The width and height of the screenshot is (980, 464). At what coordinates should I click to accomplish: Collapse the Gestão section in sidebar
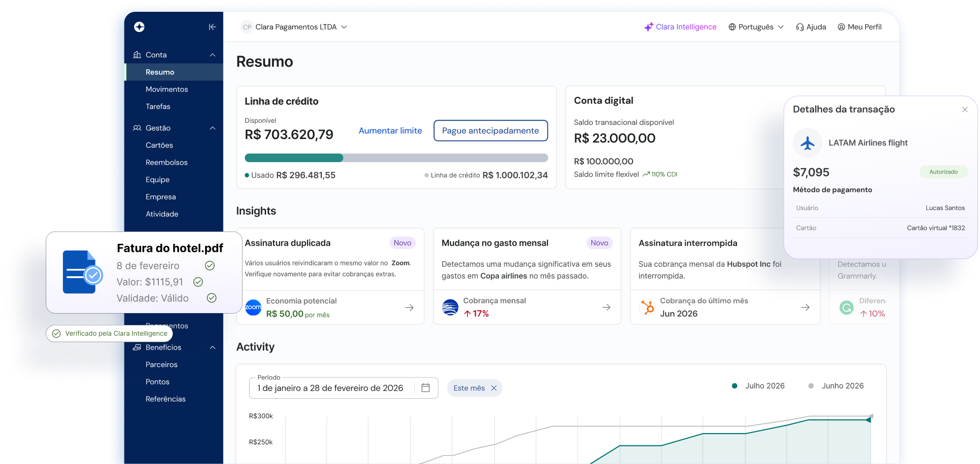(x=213, y=128)
